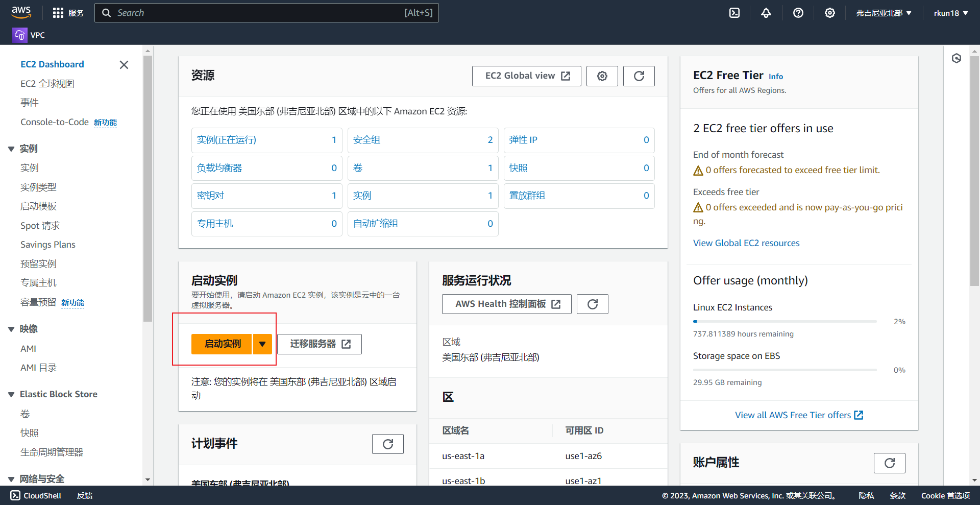
Task: Open 启动模板 in sidebar
Action: point(38,206)
